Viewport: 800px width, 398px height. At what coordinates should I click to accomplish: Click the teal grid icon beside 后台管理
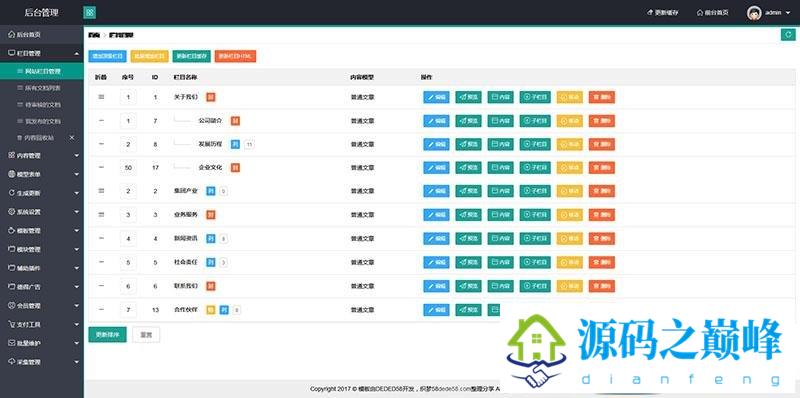[89, 12]
